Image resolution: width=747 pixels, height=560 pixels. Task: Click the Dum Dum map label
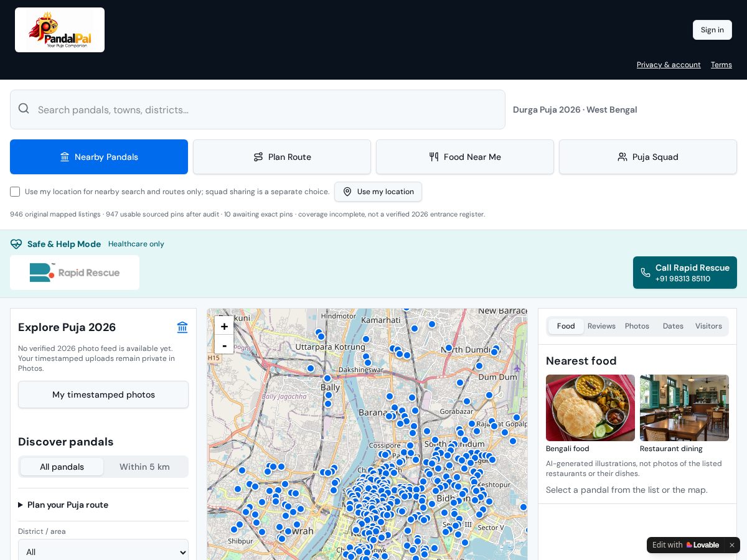(x=497, y=377)
